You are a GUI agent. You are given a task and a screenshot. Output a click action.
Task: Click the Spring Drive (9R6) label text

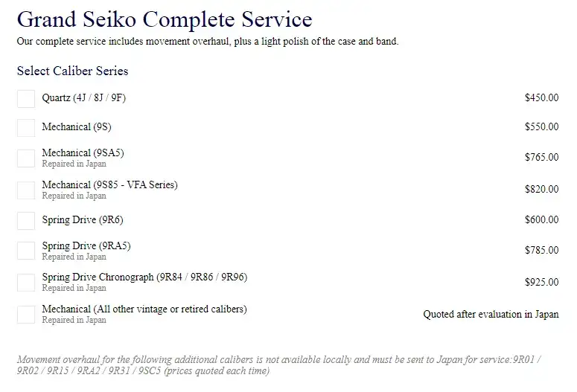click(x=82, y=220)
